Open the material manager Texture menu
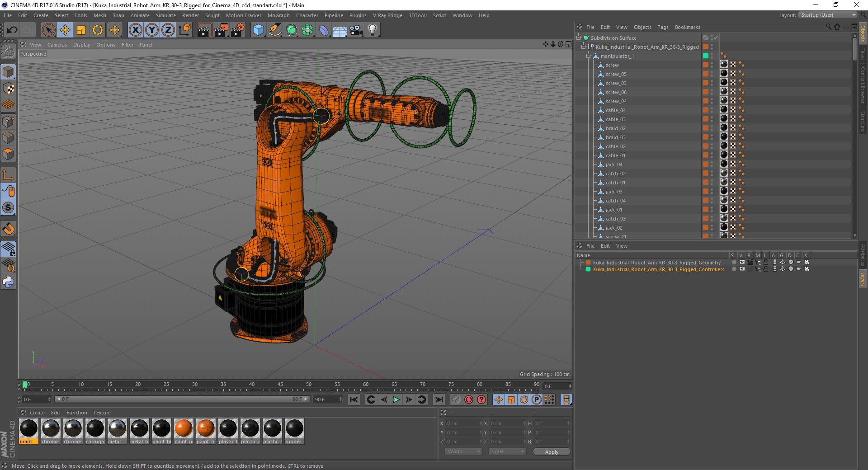 coord(102,413)
